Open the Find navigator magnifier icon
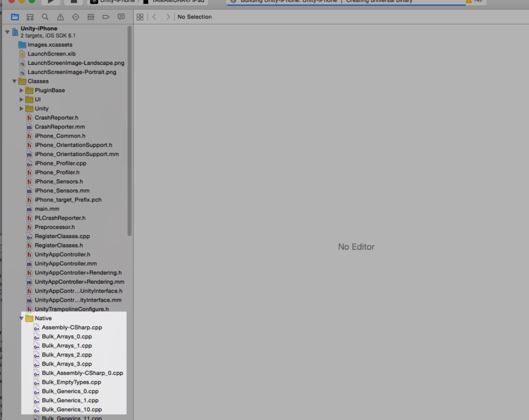 pos(45,17)
